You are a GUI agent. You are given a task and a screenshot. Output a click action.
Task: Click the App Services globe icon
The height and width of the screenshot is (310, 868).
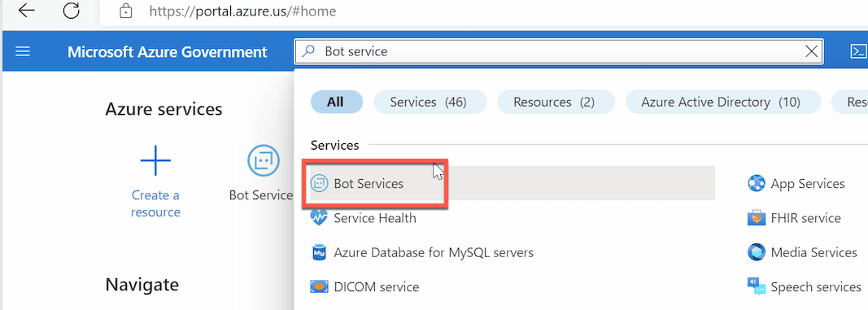click(756, 183)
